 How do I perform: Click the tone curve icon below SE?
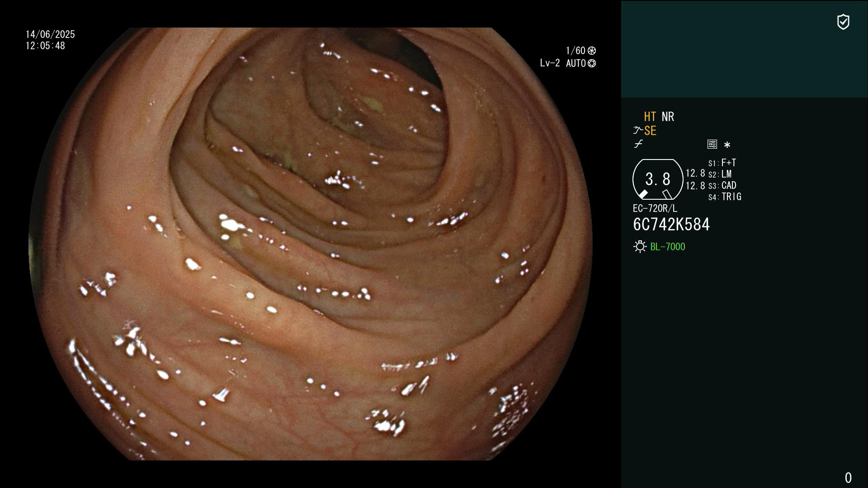tap(638, 144)
